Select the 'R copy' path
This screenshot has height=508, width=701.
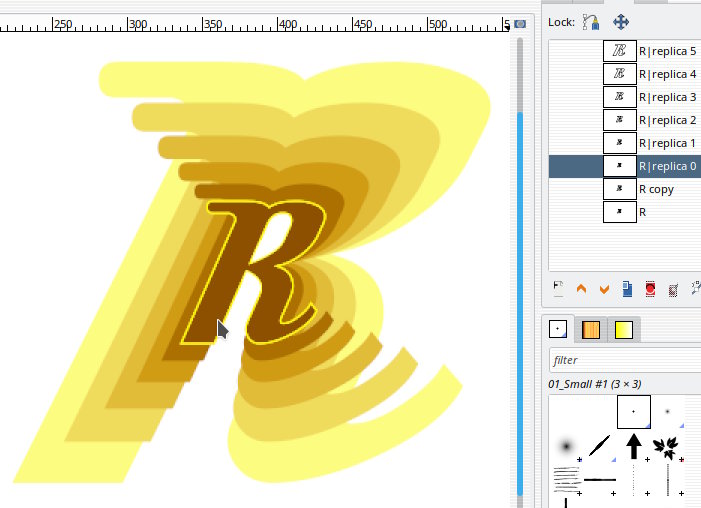coord(656,189)
